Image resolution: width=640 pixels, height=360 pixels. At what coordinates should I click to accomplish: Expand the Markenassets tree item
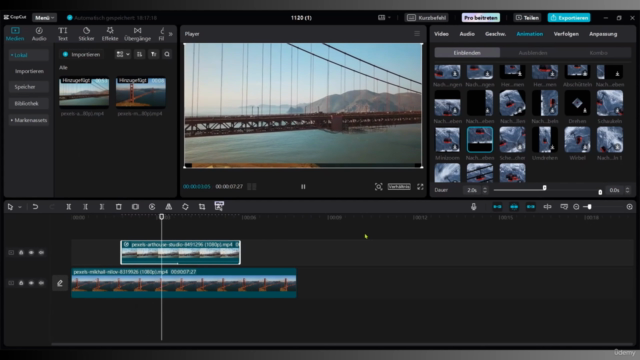[x=29, y=120]
